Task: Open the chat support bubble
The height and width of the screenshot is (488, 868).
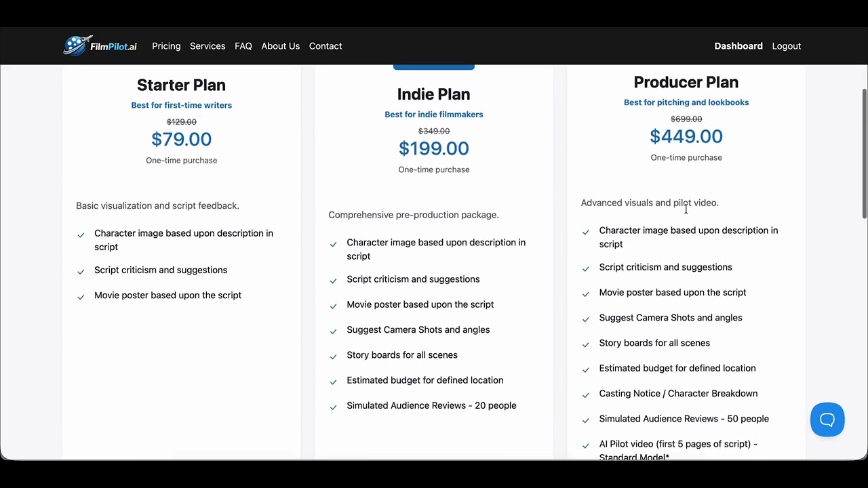Action: pos(827,420)
